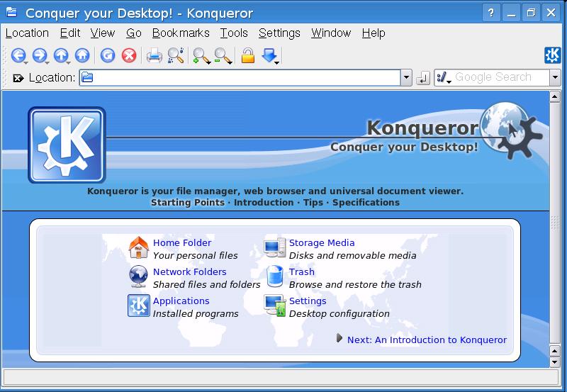The image size is (567, 392).
Task: Expand the Google Search box dropdown
Action: pos(555,77)
